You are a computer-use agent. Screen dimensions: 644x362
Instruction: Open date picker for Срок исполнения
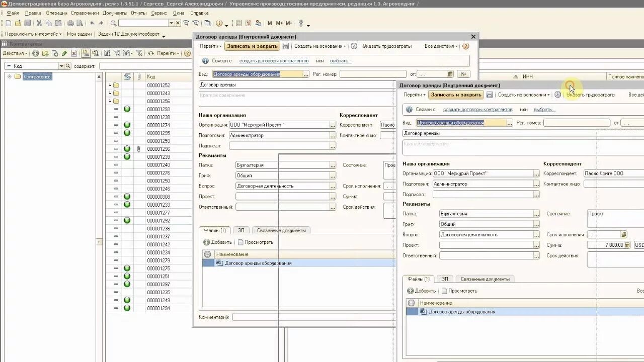(x=624, y=234)
